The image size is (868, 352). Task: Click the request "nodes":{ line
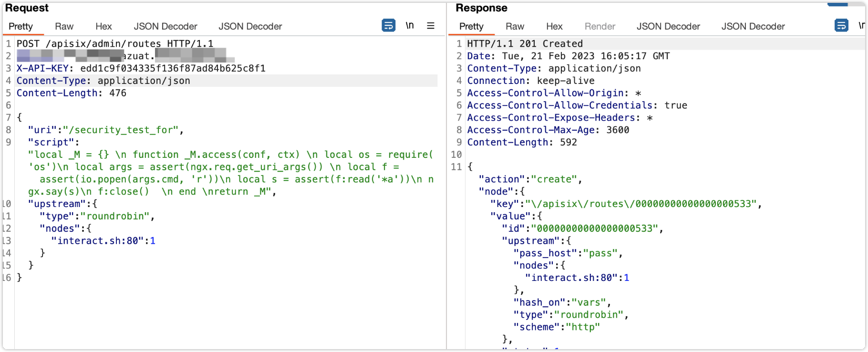pos(66,229)
